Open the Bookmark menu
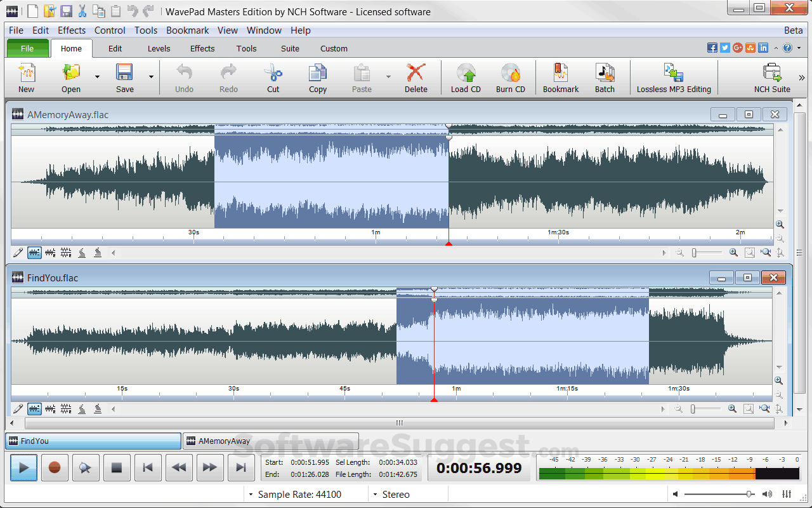 (187, 30)
